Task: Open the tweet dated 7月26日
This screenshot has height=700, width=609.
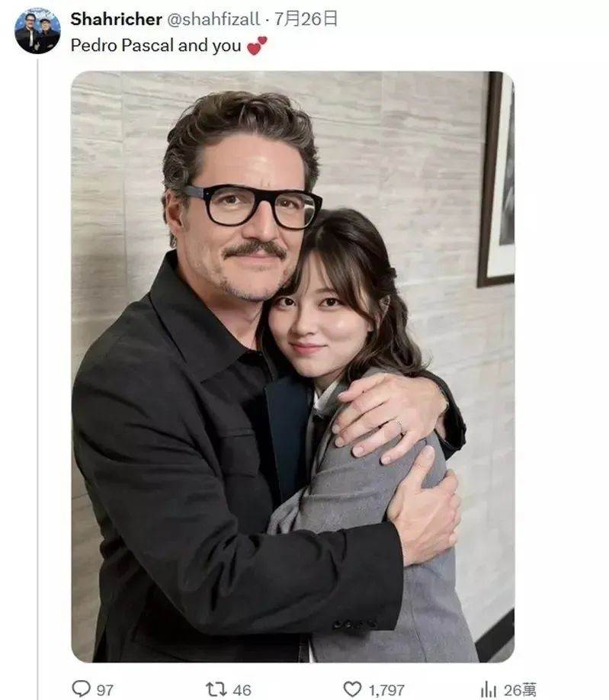Action: point(306,19)
